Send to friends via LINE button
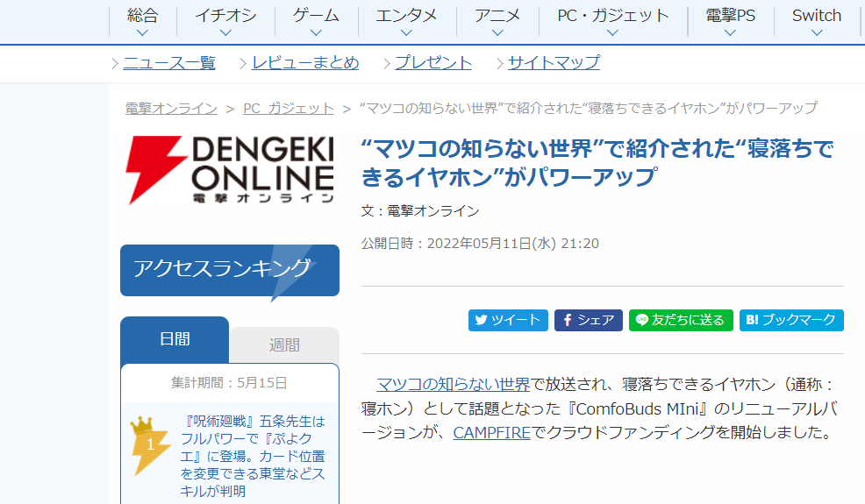865x504 pixels. 681,320
